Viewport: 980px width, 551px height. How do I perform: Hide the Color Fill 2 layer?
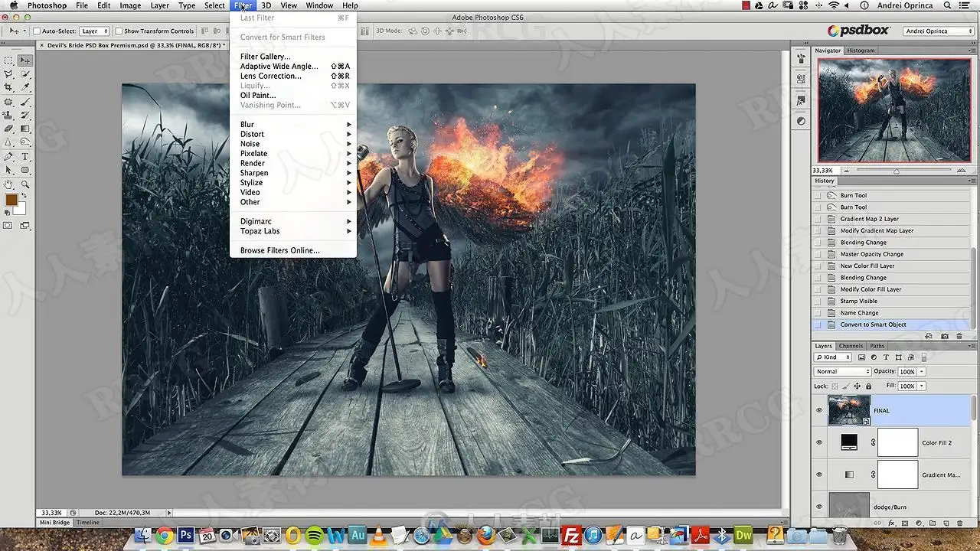click(818, 442)
